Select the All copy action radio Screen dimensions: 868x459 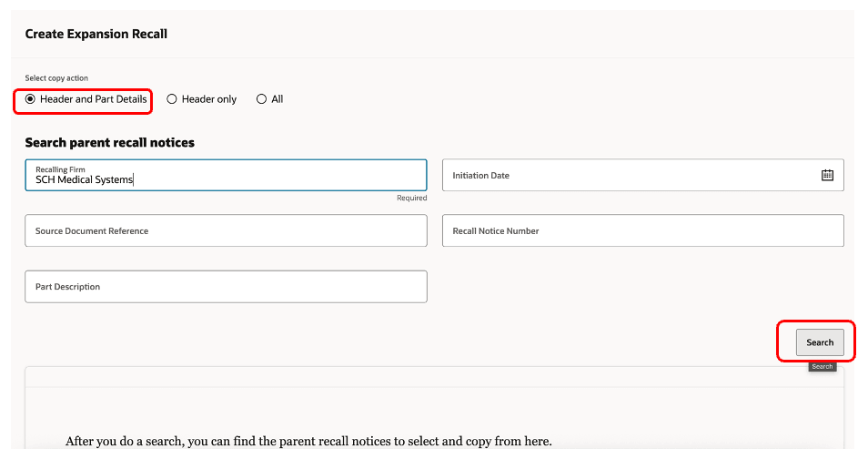pos(262,99)
